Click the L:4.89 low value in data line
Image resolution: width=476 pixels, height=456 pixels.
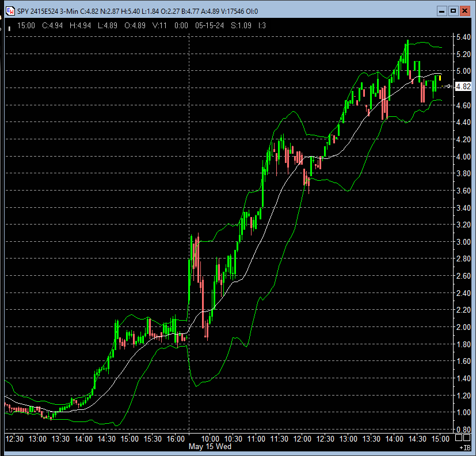click(x=108, y=25)
